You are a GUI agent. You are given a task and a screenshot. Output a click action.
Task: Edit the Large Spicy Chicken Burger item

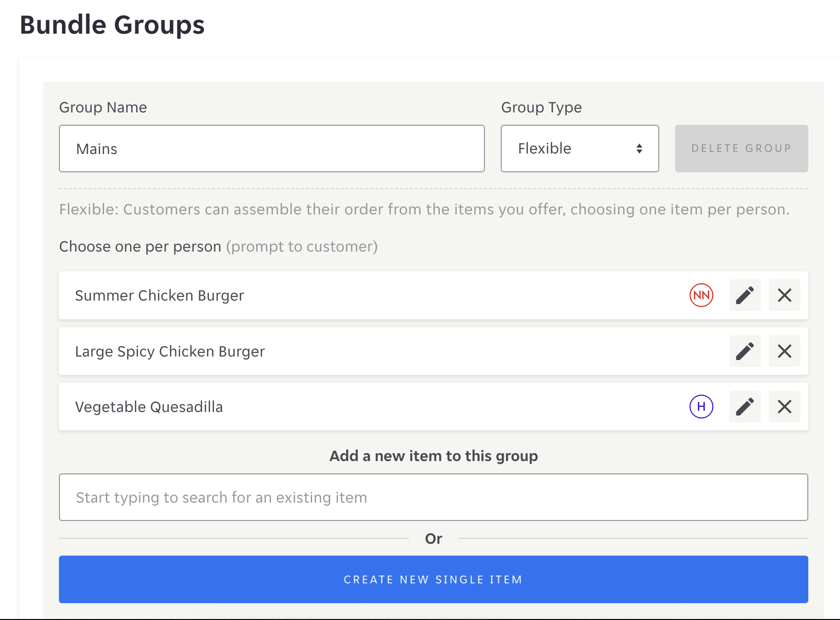coord(744,351)
